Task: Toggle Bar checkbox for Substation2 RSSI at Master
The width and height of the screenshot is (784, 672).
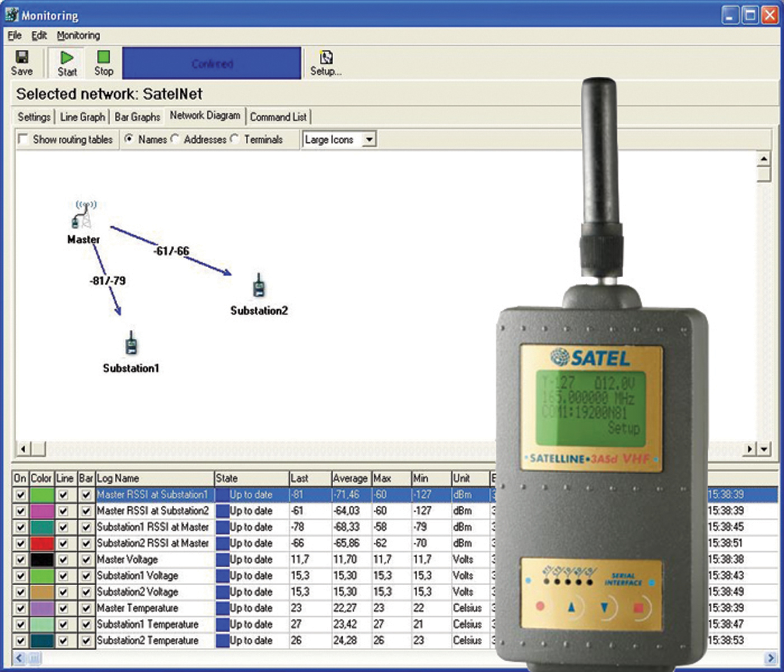Action: [86, 543]
